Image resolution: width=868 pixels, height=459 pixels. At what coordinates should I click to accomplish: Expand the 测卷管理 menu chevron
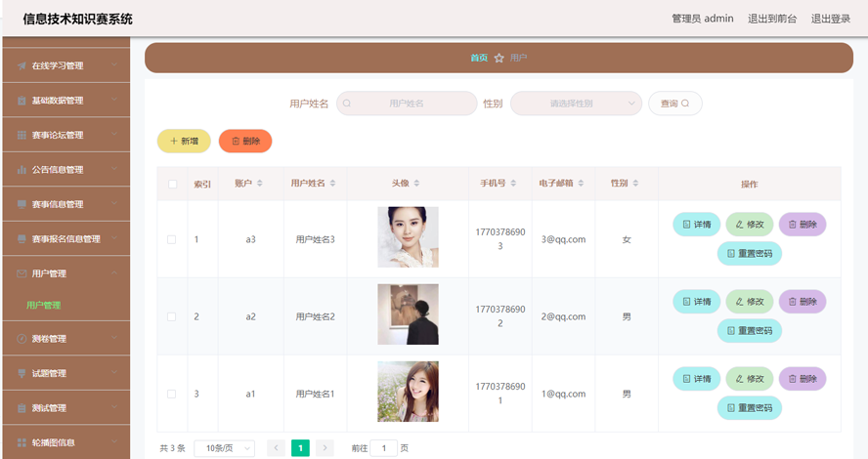(114, 338)
